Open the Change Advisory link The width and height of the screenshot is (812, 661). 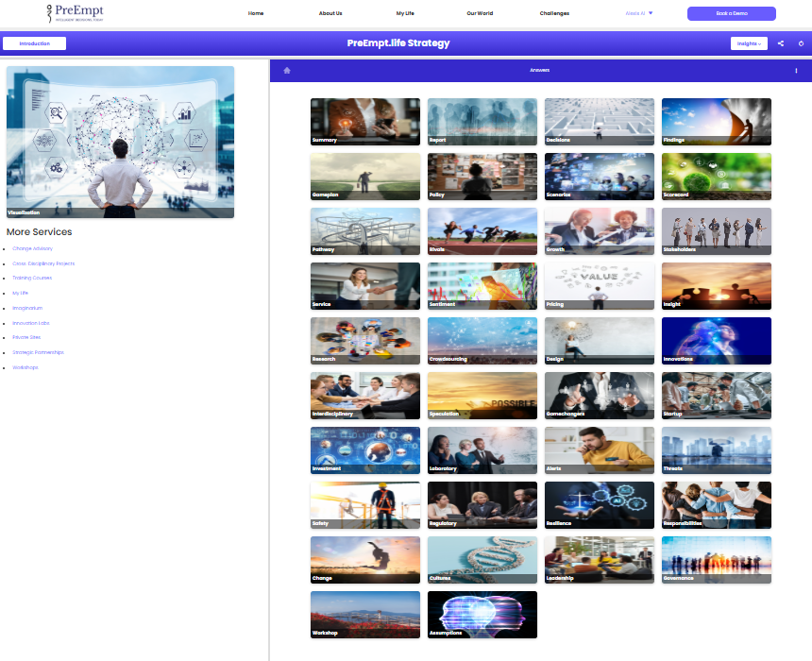click(33, 248)
